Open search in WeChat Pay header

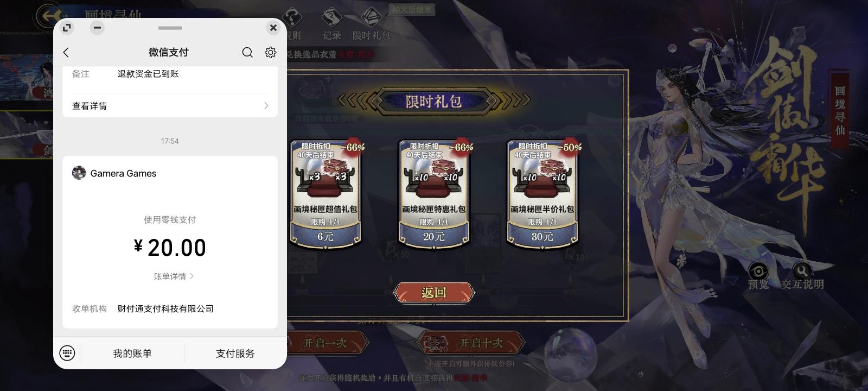[247, 52]
